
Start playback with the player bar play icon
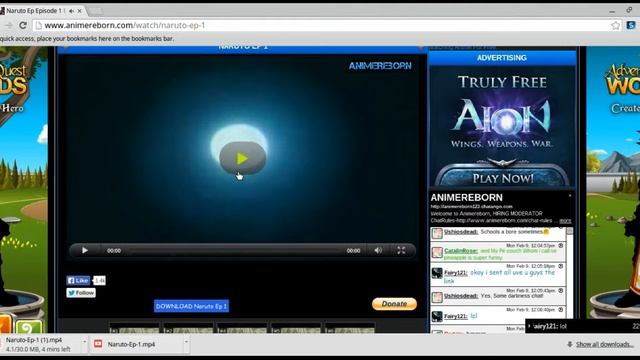click(84, 250)
